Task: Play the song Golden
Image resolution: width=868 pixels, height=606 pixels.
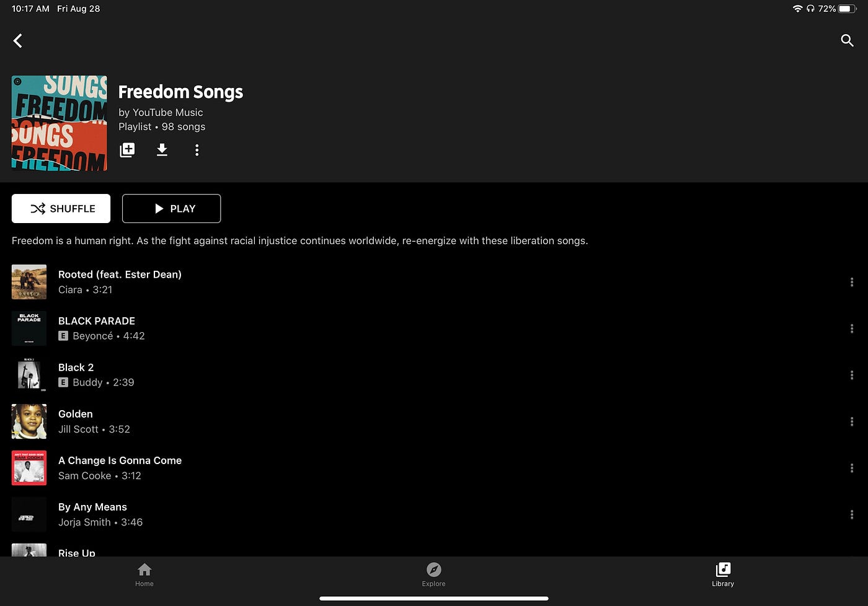Action: click(x=76, y=414)
